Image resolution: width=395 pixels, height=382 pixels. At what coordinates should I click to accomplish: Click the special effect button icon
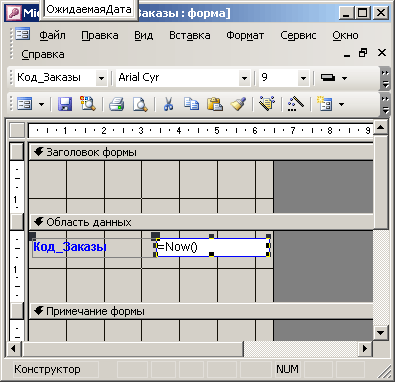[x=328, y=78]
